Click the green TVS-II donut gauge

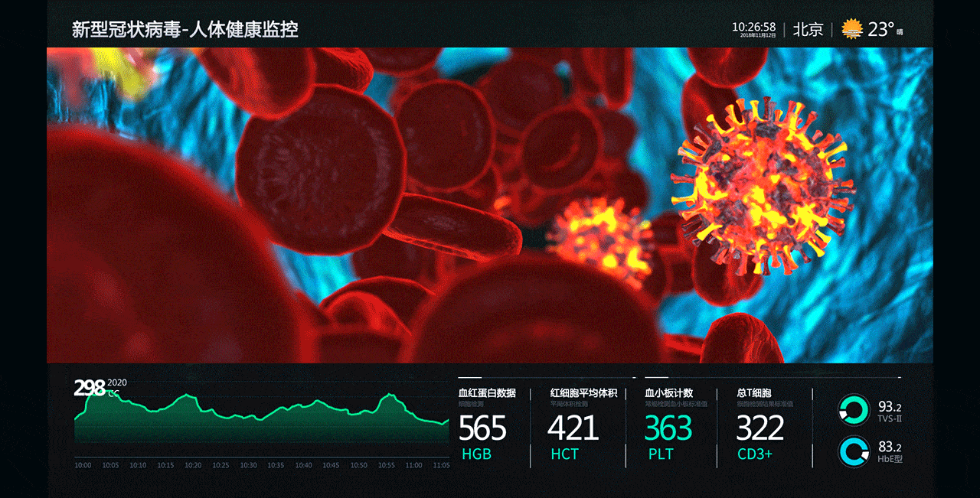point(854,409)
